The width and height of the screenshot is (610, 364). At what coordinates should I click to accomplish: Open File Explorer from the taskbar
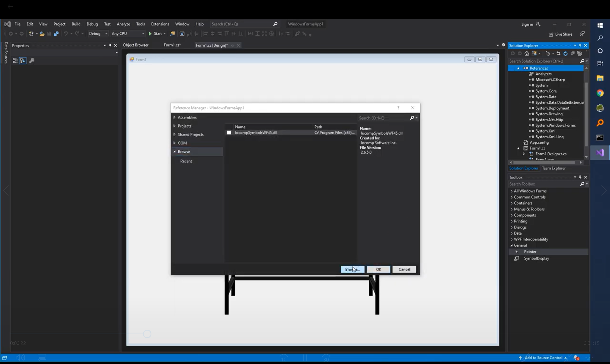coord(600,78)
